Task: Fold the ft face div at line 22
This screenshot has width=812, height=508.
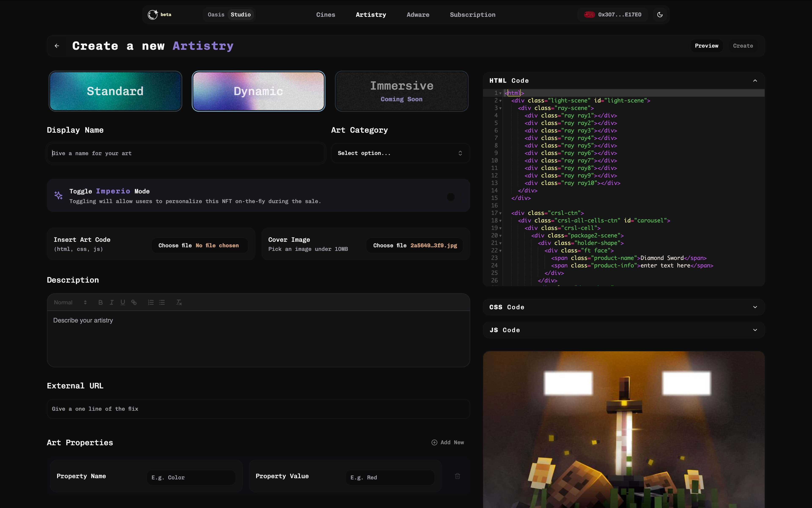Action: tap(500, 251)
